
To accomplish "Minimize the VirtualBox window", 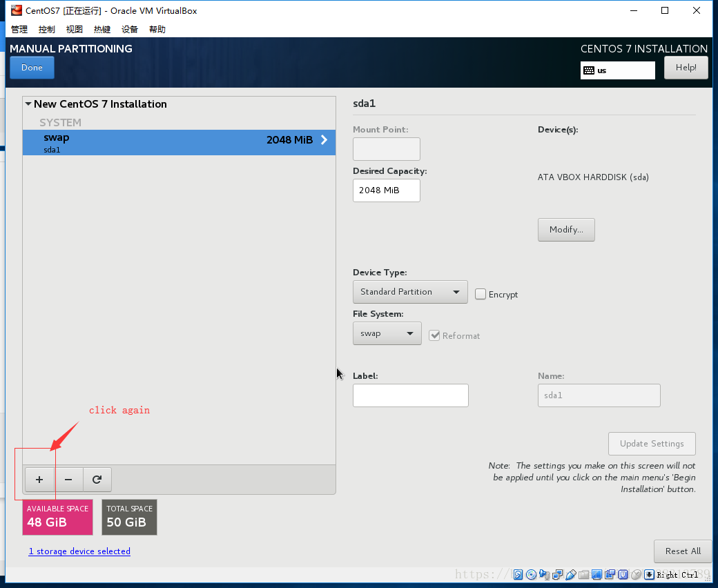I will coord(634,10).
